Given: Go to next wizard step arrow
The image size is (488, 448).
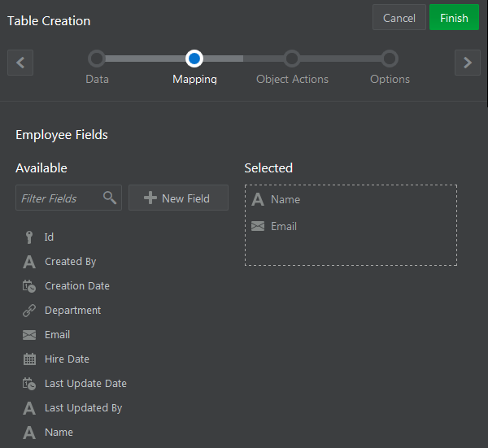Looking at the screenshot, I should [x=468, y=63].
